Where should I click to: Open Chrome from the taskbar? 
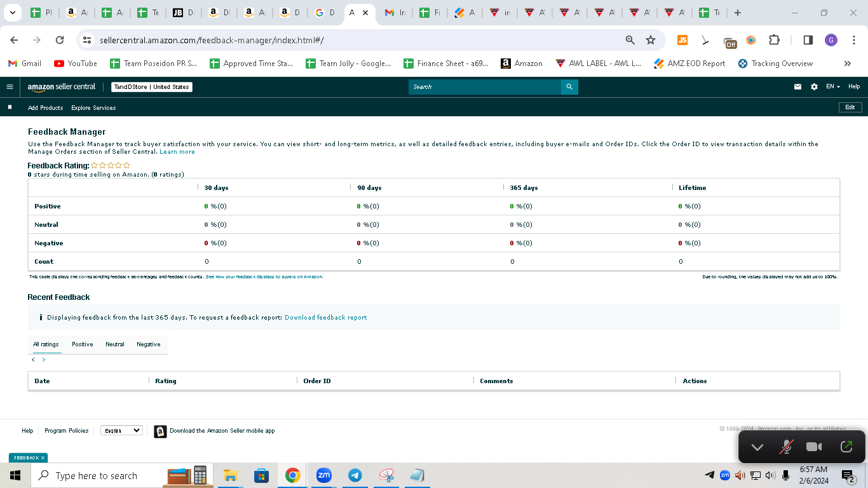click(292, 475)
